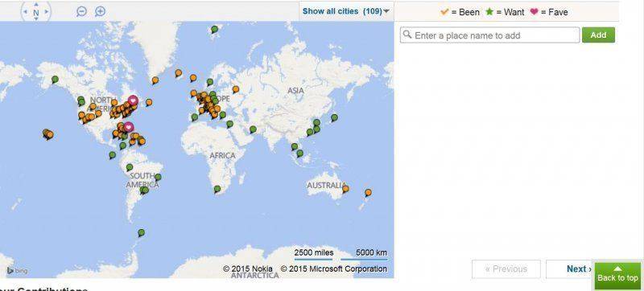644x291 pixels.
Task: Select the orange pin on New Zealand
Action: 368,193
